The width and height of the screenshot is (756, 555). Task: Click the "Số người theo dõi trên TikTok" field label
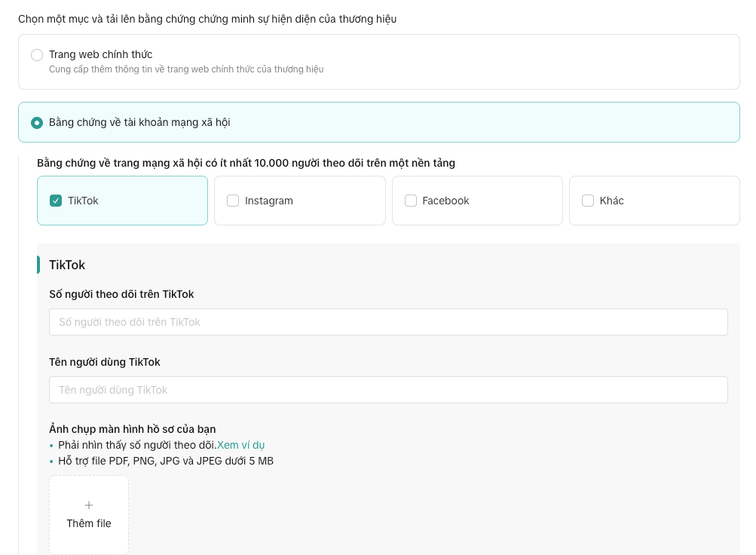coord(121,294)
